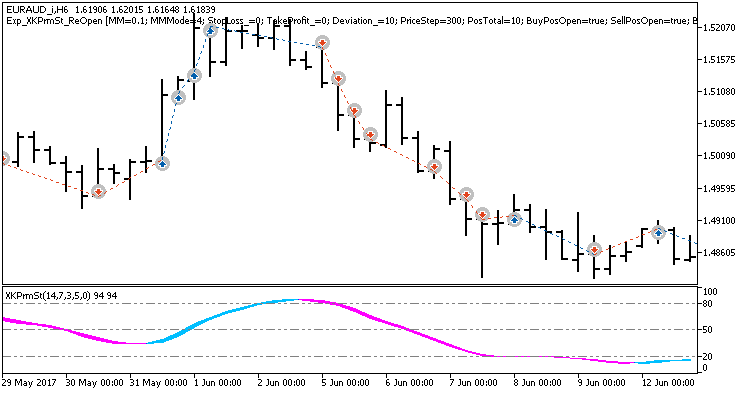Click the buy arrow at 8 Jun near 1.49100
750x394 pixels.
(515, 219)
